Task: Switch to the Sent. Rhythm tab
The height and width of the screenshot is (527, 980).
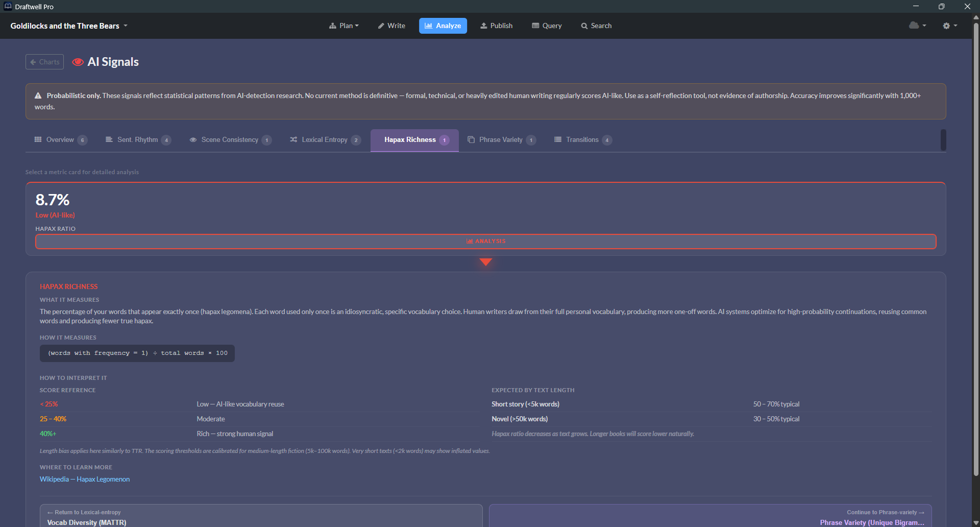Action: 138,140
